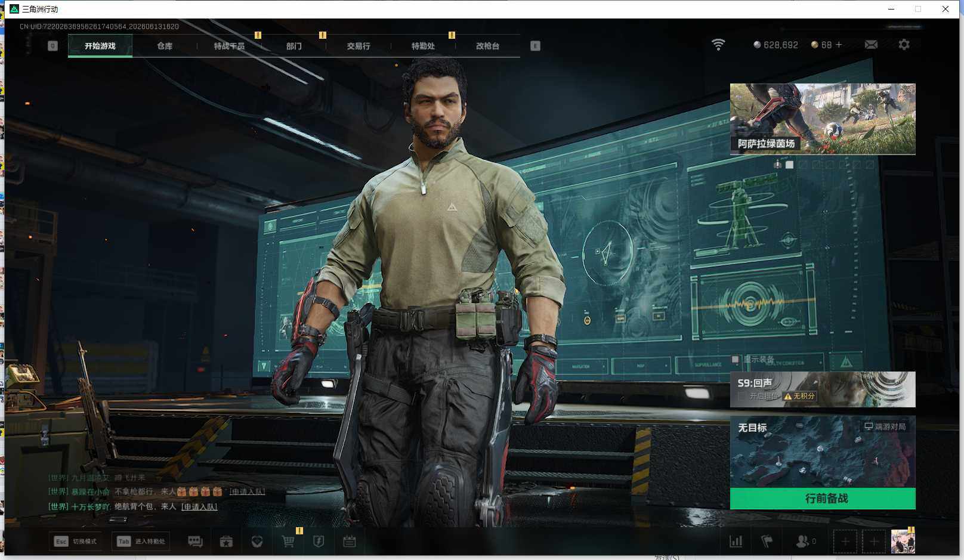The height and width of the screenshot is (560, 964).
Task: Click the first empty teammate plus slot
Action: coord(845,542)
